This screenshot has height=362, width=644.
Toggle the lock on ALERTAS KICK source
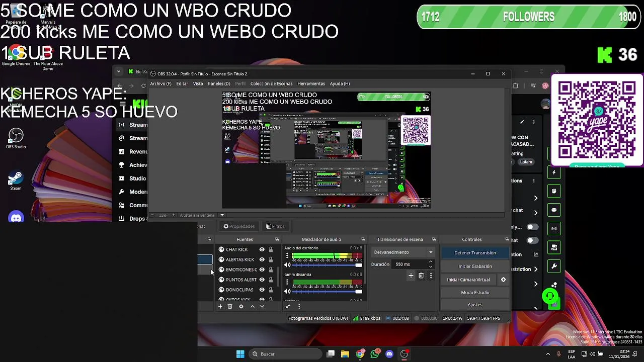click(x=270, y=259)
